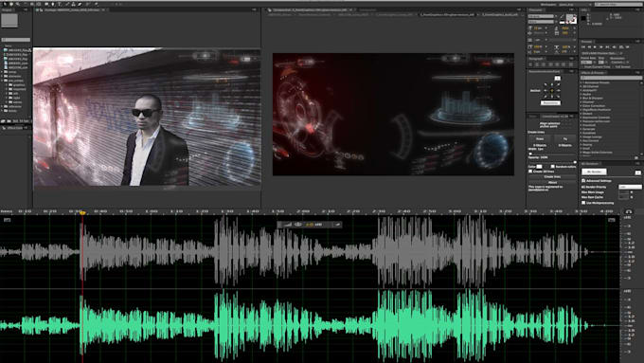The width and height of the screenshot is (644, 363).
Task: Open the Preview panel menu icon
Action: click(637, 42)
